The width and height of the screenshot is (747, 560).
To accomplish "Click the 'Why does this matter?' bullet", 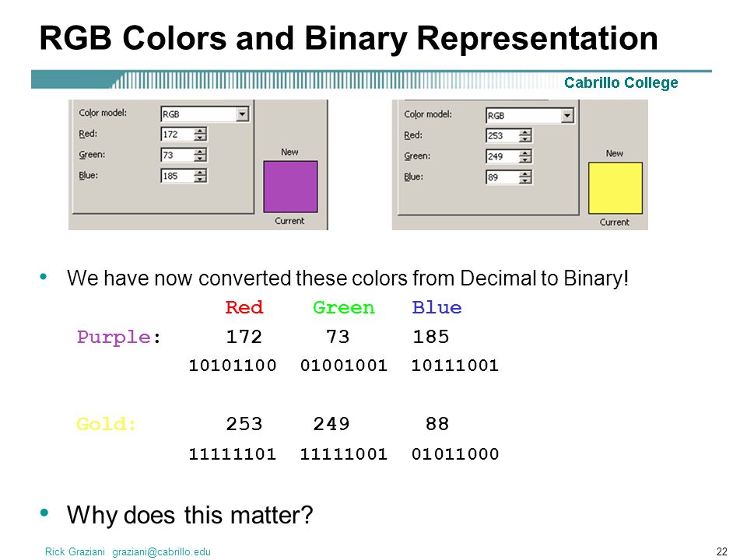I will 190,515.
